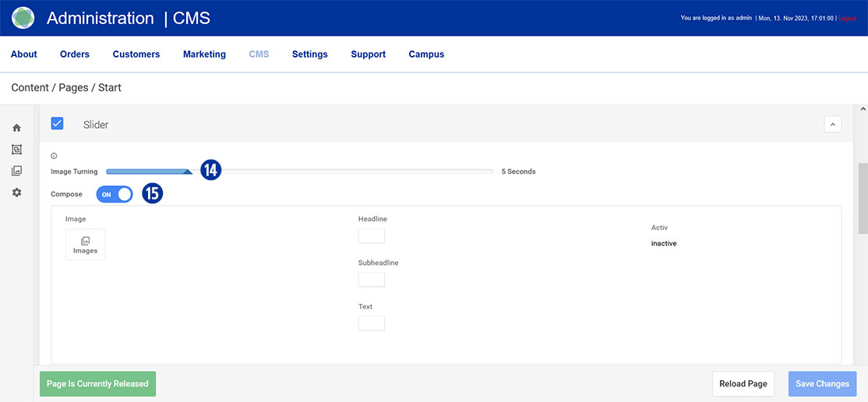Uncheck the Slider checkbox

57,123
